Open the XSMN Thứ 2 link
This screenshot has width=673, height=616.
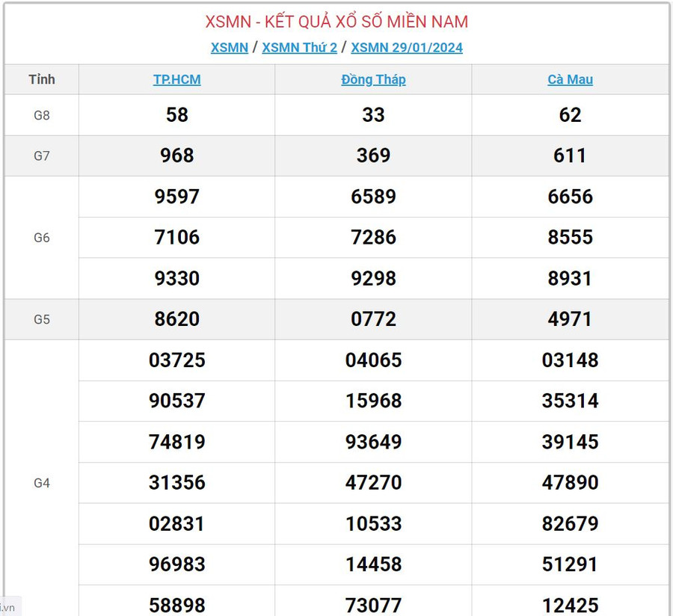[299, 48]
